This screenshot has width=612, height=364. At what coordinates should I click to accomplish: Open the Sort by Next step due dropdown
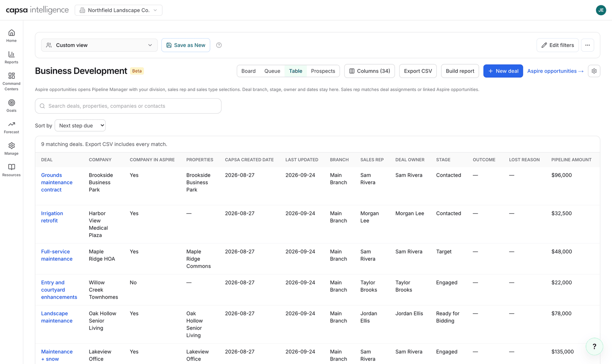[80, 125]
